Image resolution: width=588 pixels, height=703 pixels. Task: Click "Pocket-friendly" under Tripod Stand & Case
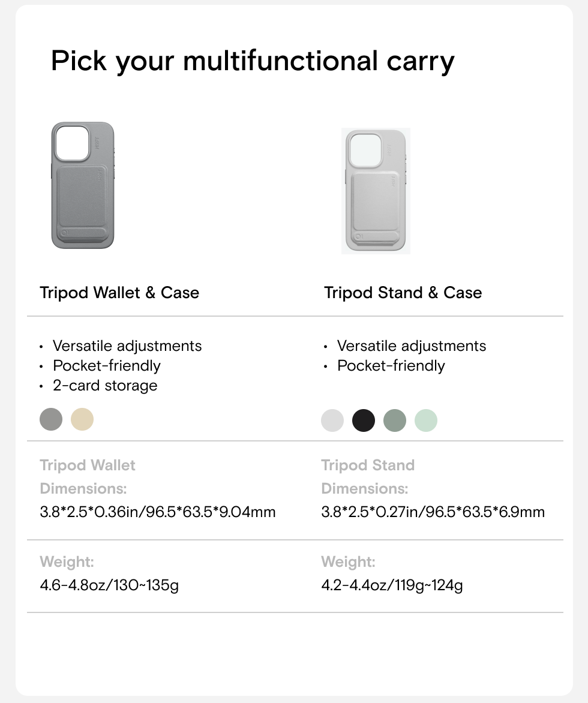pyautogui.click(x=391, y=366)
